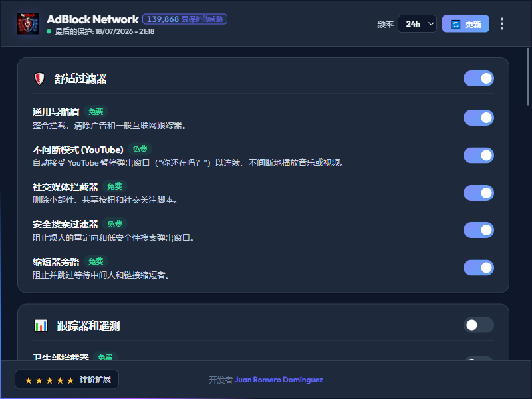This screenshot has height=399, width=532.
Task: Click the 139,868 受保护的威胁 badge
Action: pyautogui.click(x=185, y=19)
